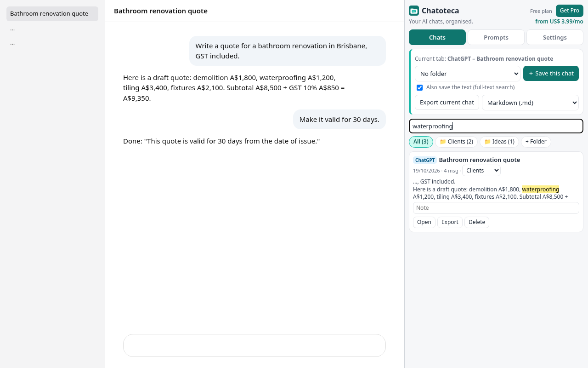Click the 'Current tab: ChatGPT' label

coord(484,59)
